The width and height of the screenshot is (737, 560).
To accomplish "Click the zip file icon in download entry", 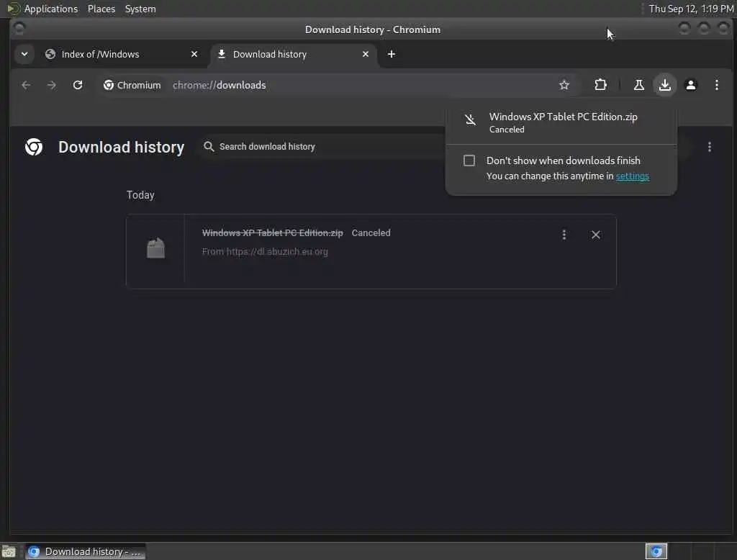I will click(155, 248).
